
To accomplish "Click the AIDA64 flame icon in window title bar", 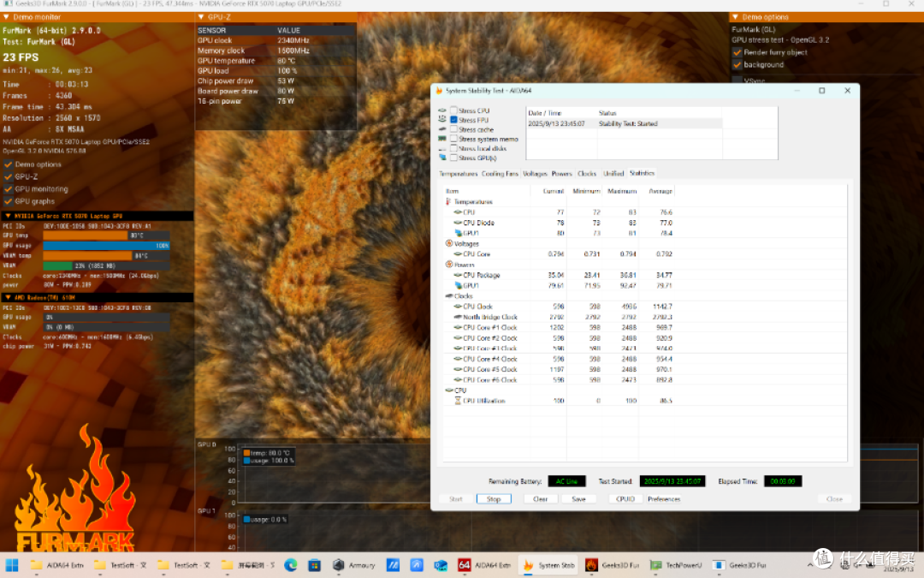I will coord(439,90).
